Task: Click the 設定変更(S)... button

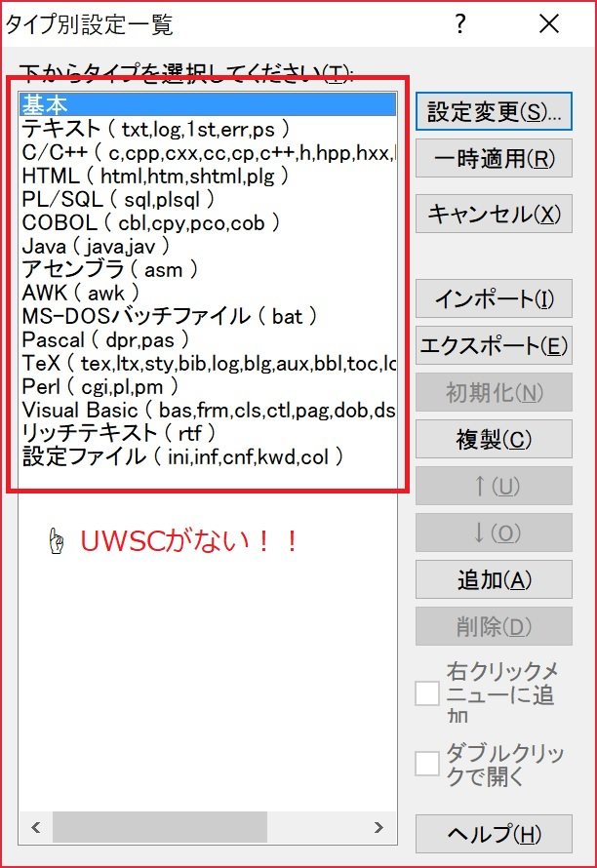Action: point(494,112)
